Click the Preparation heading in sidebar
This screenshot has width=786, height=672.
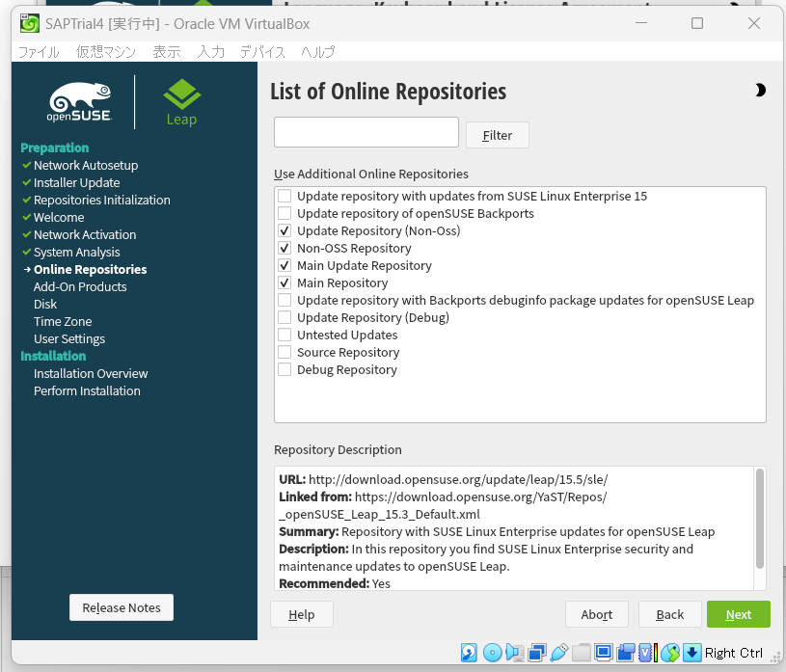(x=55, y=148)
